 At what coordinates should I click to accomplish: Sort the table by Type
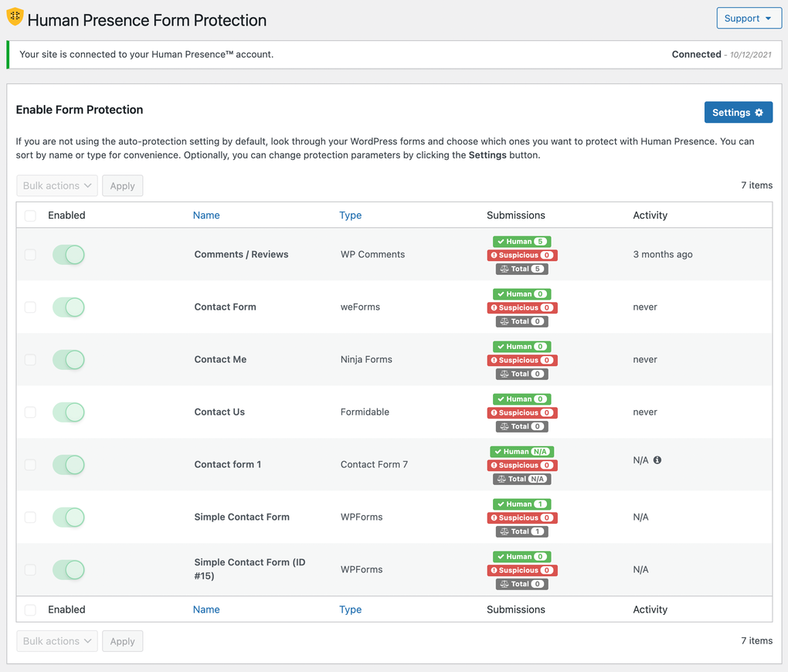pos(350,215)
